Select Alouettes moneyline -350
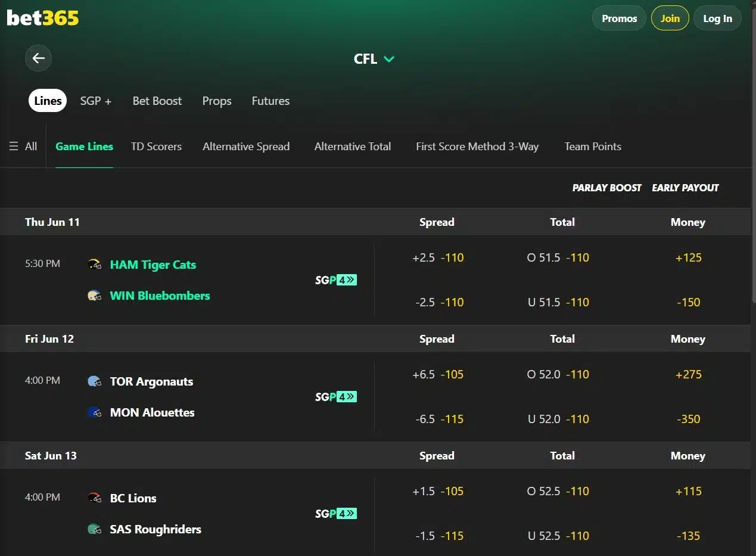Image resolution: width=756 pixels, height=556 pixels. click(689, 419)
